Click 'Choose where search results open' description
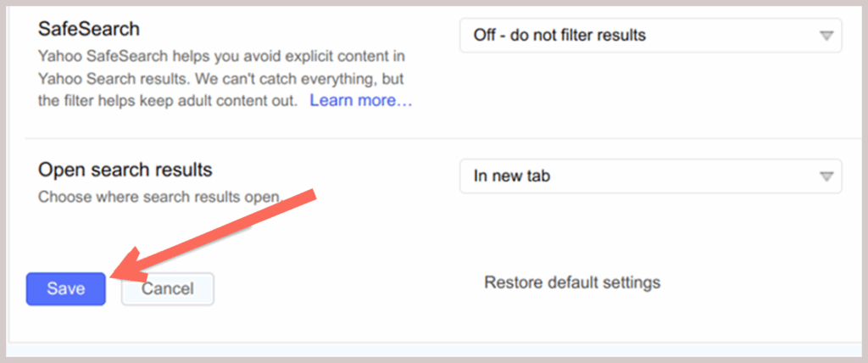 [159, 196]
